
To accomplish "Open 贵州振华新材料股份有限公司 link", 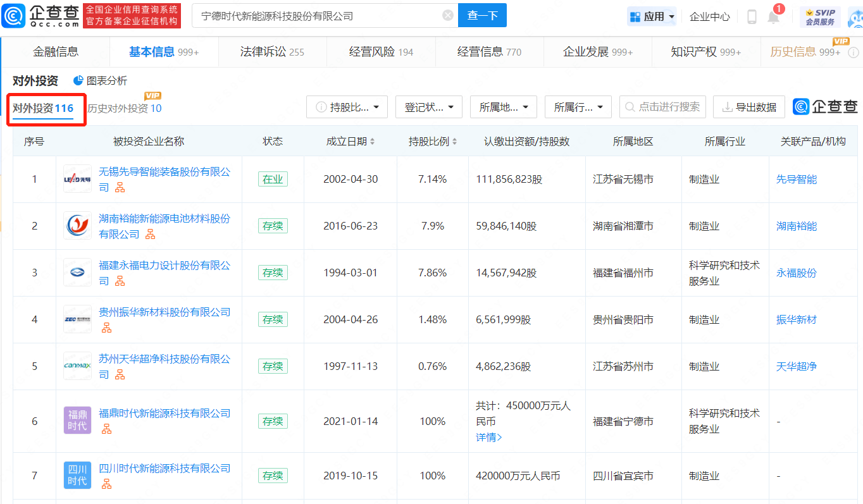I will [x=165, y=312].
